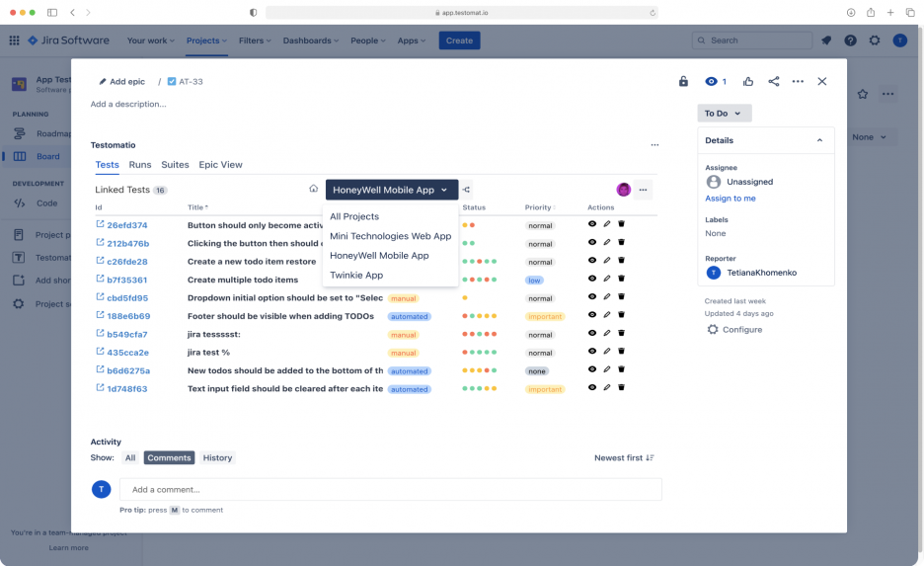This screenshot has height=566, width=924.
Task: Expand the Your work menu
Action: click(x=151, y=40)
